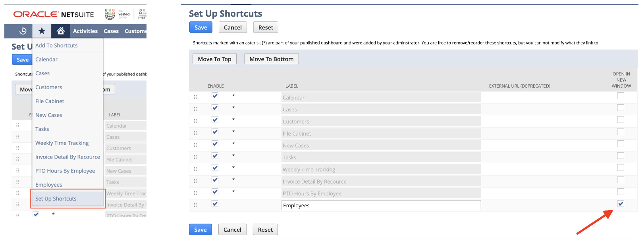
Task: Expand the Activities navigation menu
Action: click(85, 31)
